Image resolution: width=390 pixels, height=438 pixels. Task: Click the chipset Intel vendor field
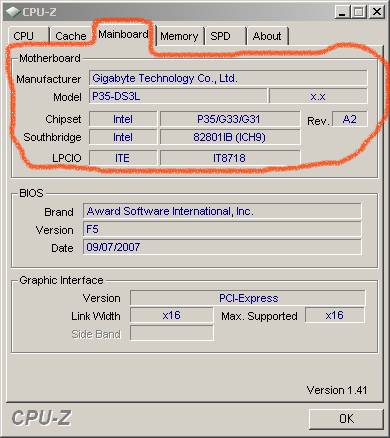[123, 119]
